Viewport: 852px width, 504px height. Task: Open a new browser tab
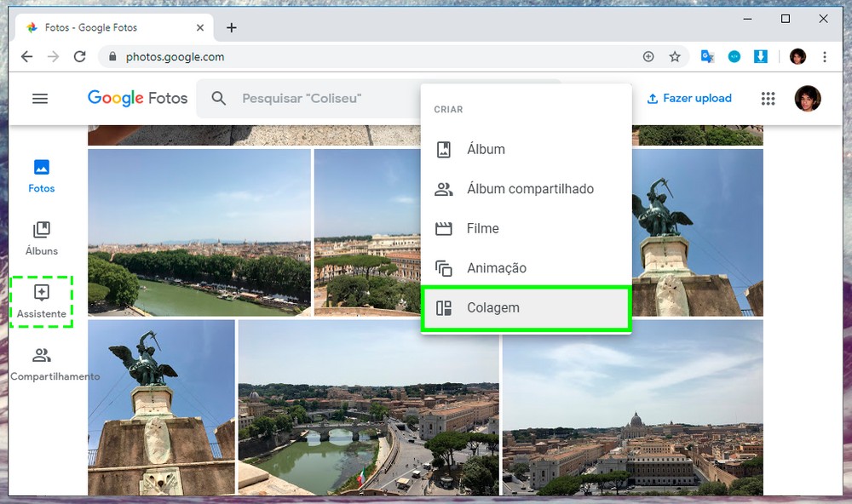tap(232, 27)
